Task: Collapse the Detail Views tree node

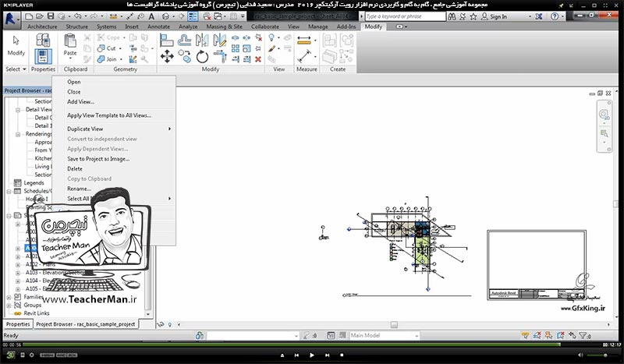Action: [x=18, y=110]
